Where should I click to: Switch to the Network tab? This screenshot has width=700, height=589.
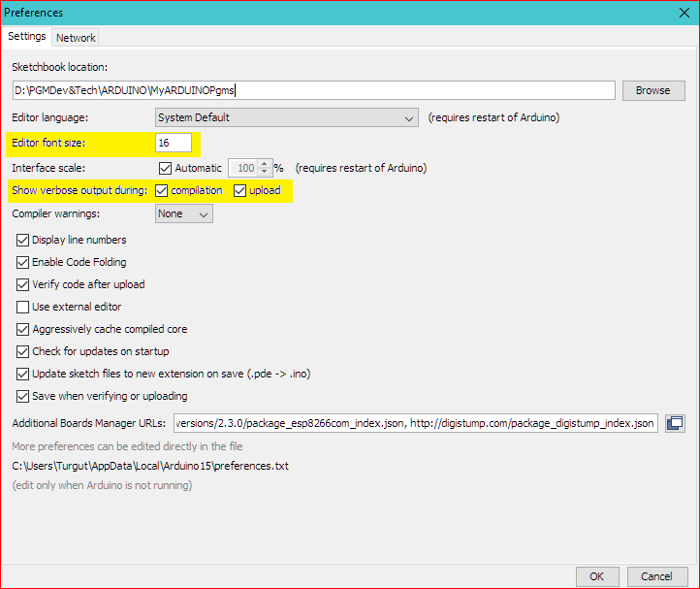76,38
